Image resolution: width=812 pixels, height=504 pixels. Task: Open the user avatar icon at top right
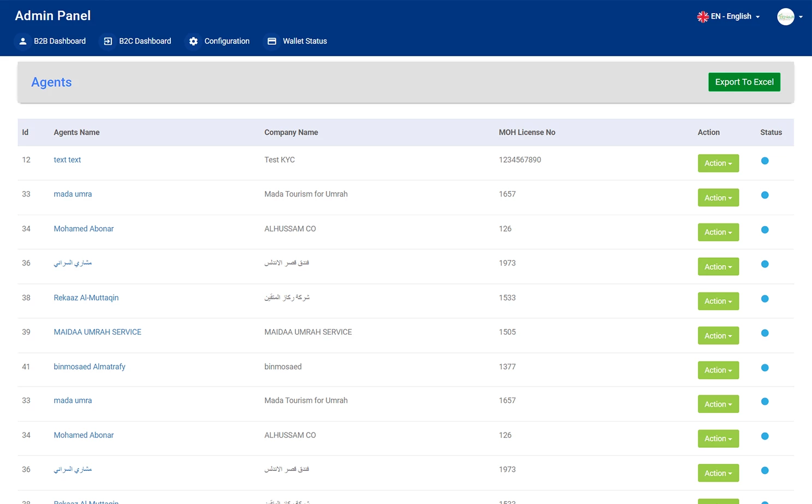tap(786, 16)
